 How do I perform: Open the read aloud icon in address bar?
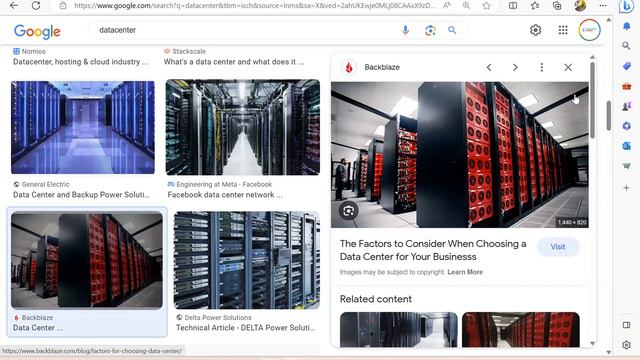coord(447,5)
